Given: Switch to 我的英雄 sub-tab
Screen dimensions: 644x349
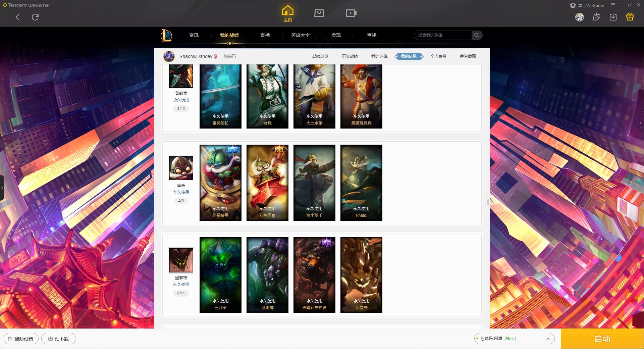Looking at the screenshot, I should click(379, 56).
